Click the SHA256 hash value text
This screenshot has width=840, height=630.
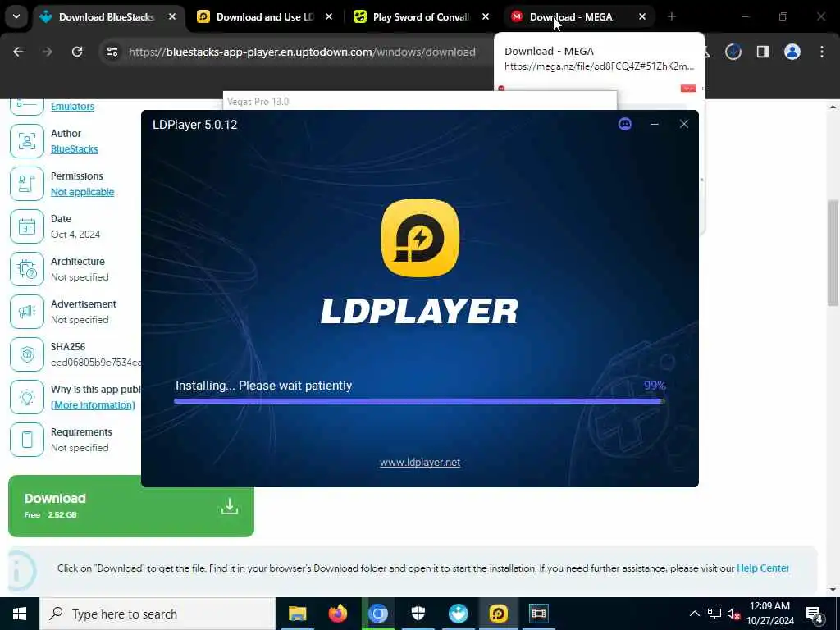(x=96, y=363)
